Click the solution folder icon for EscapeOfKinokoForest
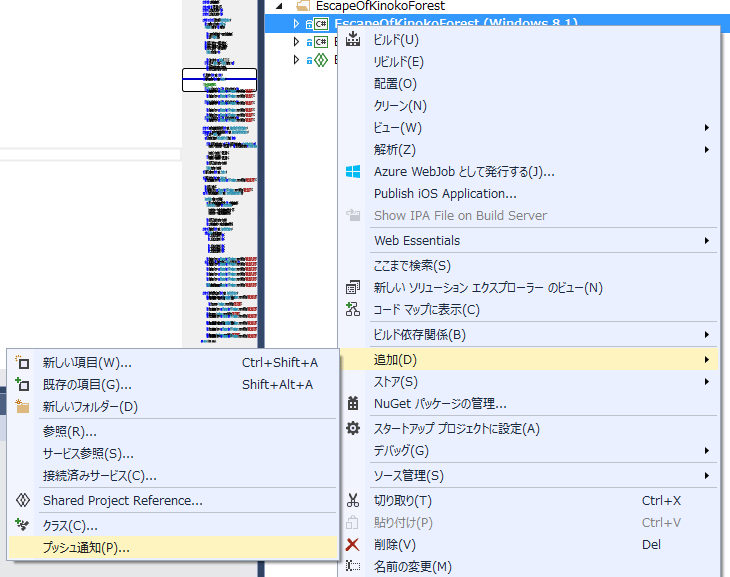This screenshot has height=577, width=730. coord(303,6)
